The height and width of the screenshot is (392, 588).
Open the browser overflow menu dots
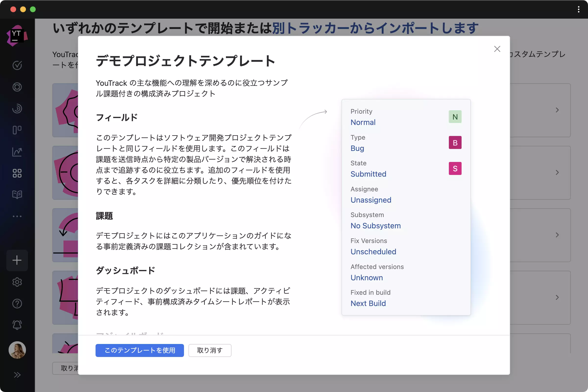point(578,10)
